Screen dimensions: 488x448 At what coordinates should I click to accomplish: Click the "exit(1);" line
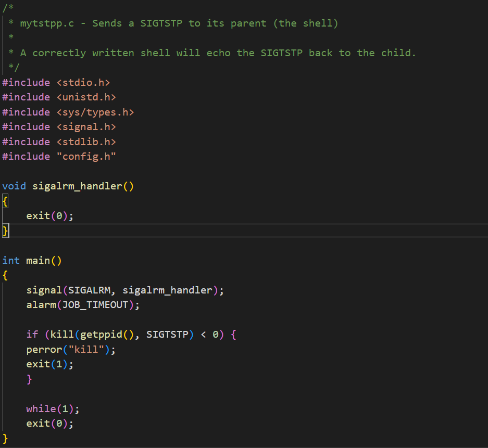pos(50,364)
